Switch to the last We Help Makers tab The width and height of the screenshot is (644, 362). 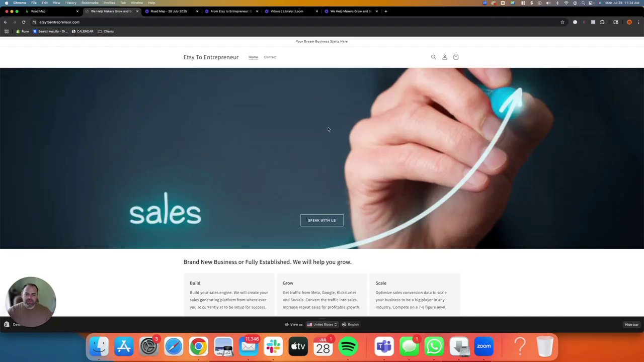point(351,11)
